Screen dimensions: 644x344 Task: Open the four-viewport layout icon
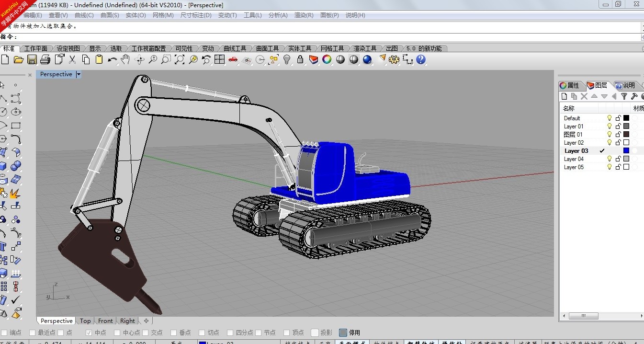point(220,59)
